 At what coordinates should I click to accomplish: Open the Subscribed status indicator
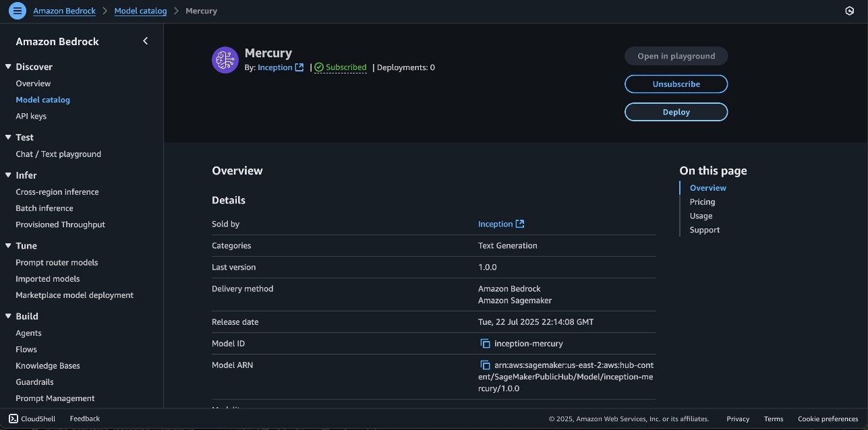341,67
